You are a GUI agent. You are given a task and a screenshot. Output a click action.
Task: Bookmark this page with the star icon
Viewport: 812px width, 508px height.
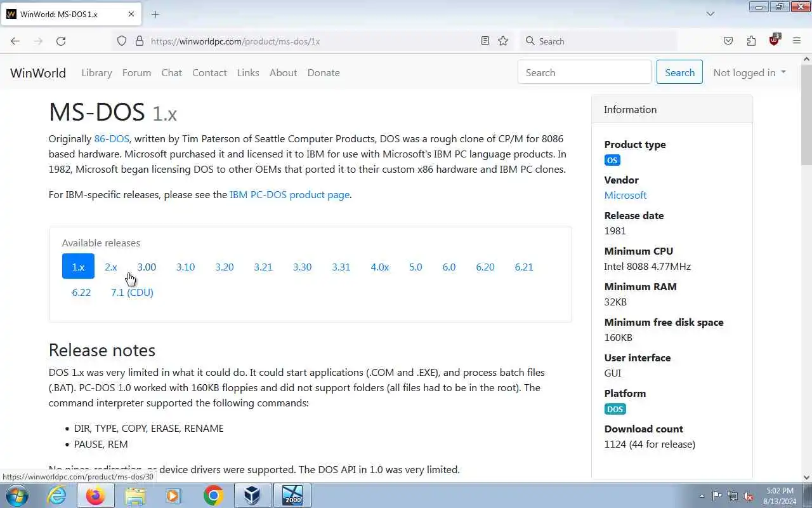[503, 41]
